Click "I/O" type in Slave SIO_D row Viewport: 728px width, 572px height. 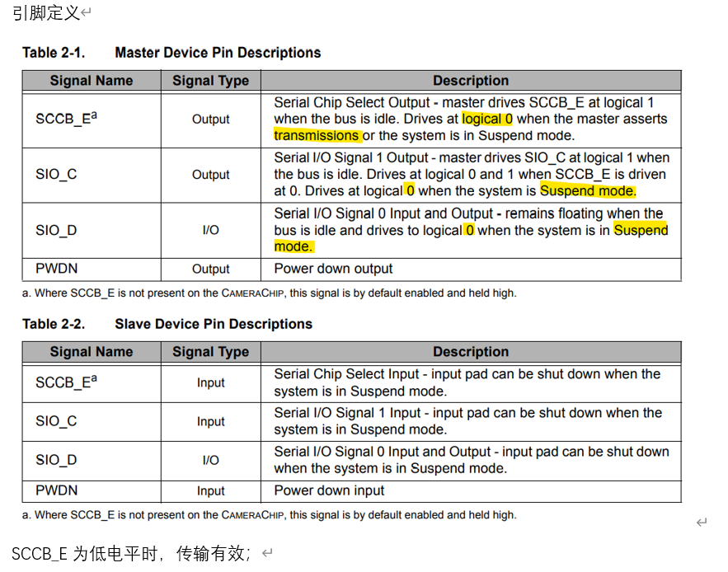pyautogui.click(x=211, y=460)
